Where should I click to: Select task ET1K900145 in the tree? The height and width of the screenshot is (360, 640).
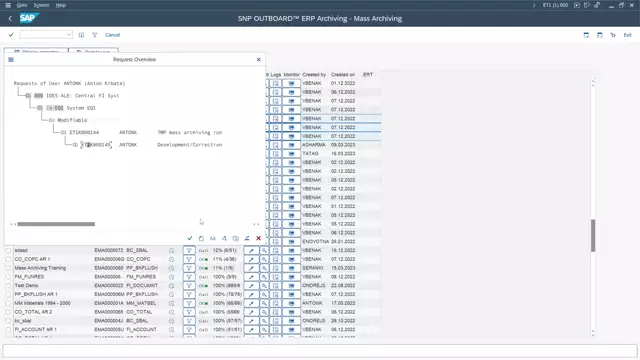(96, 145)
